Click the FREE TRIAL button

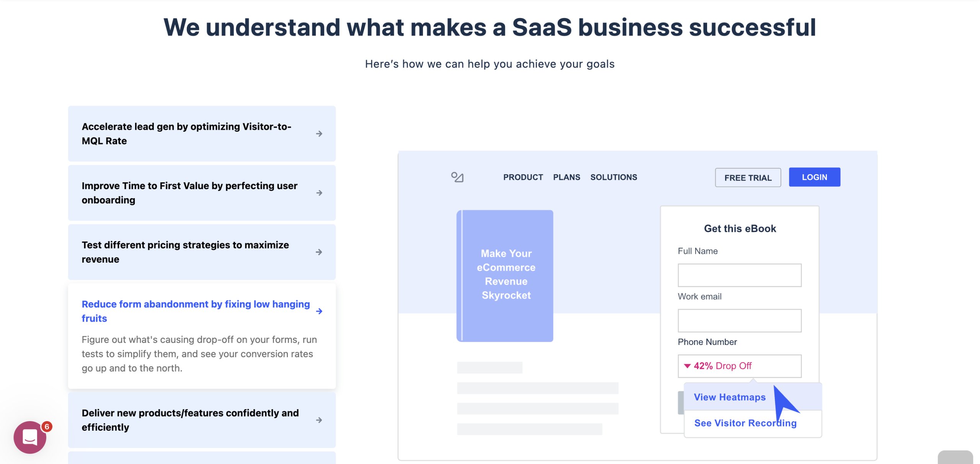(x=747, y=177)
